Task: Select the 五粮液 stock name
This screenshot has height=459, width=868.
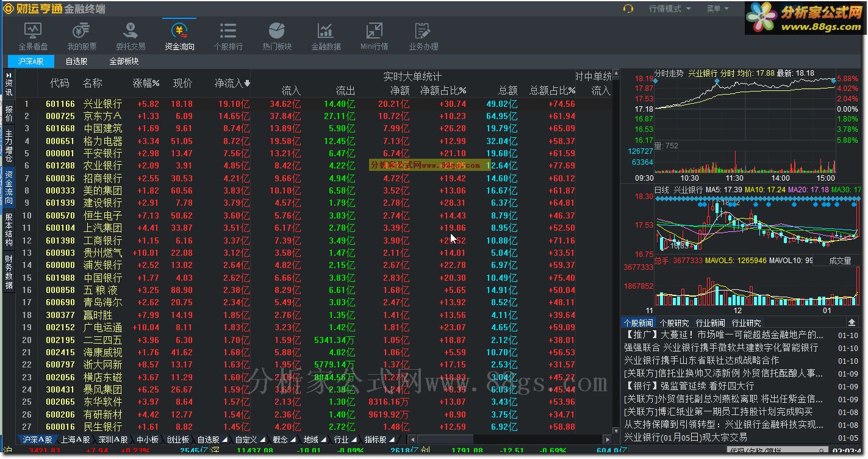Action: point(101,290)
